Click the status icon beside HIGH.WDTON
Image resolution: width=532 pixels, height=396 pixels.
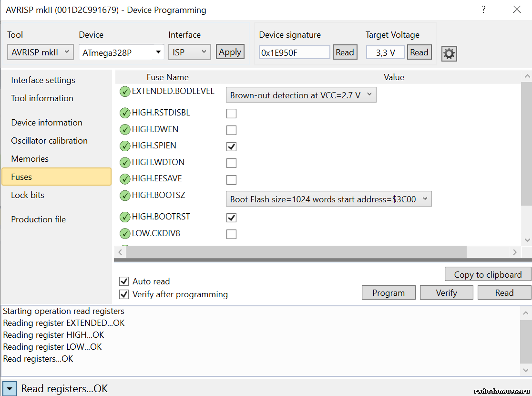point(125,162)
